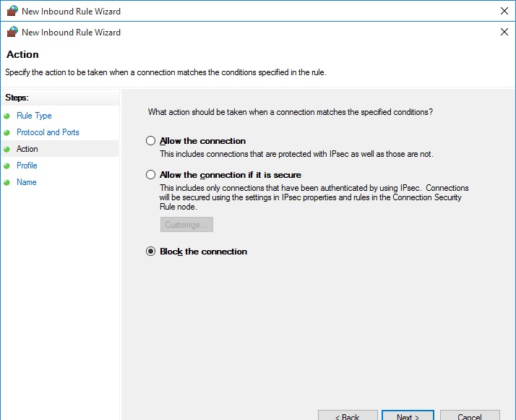Viewport: 516px width, 420px height.
Task: Click the Next button
Action: pyautogui.click(x=408, y=416)
